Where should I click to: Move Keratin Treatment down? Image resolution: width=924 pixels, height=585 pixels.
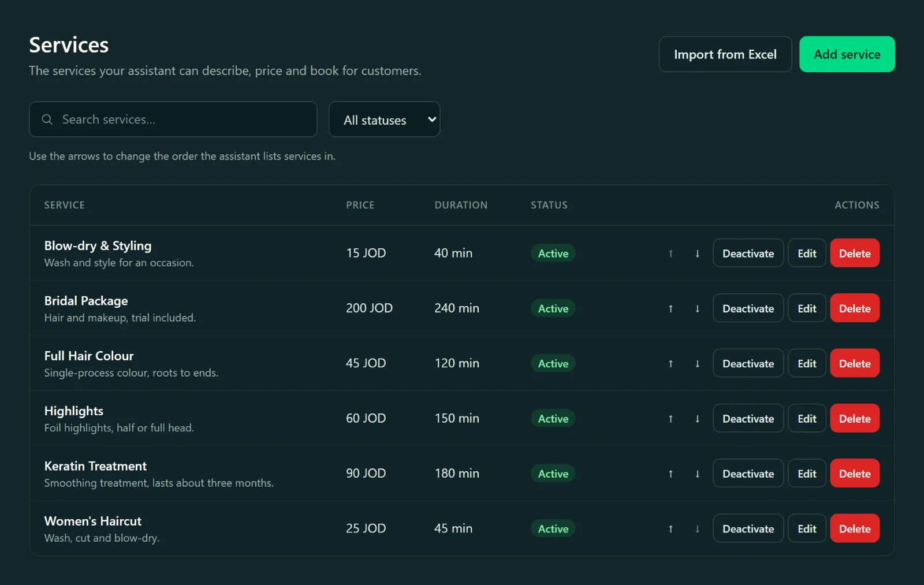click(698, 474)
